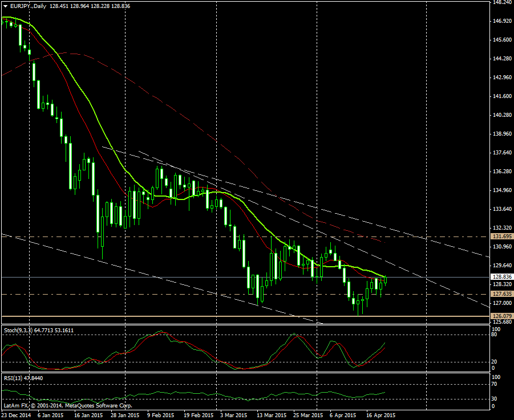Click the 148.240 price scale label
Image resolution: width=514 pixels, height=420 pixels.
pyautogui.click(x=501, y=2)
